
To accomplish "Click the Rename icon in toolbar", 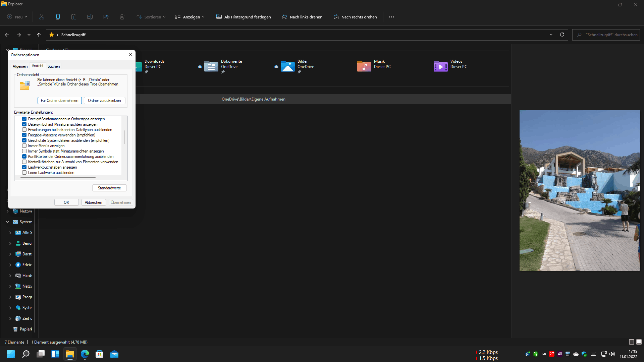I will click(x=90, y=17).
